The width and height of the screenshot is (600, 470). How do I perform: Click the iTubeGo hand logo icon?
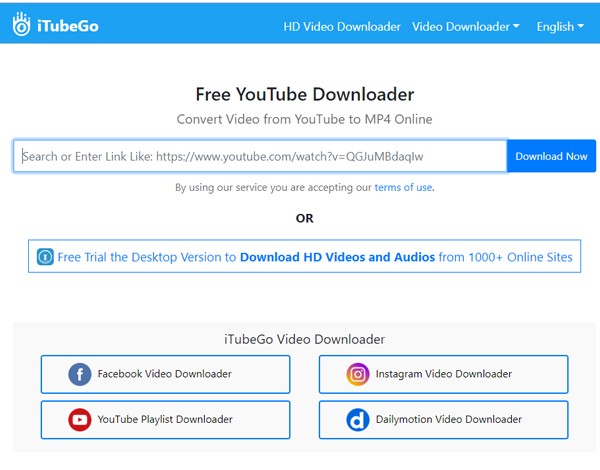[x=22, y=27]
